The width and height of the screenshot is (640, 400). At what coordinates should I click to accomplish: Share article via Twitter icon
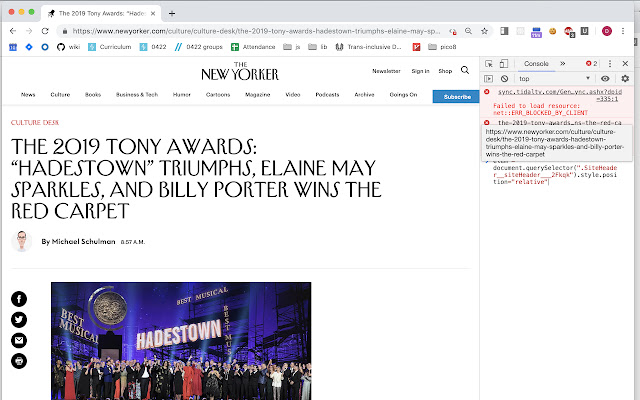click(x=19, y=320)
